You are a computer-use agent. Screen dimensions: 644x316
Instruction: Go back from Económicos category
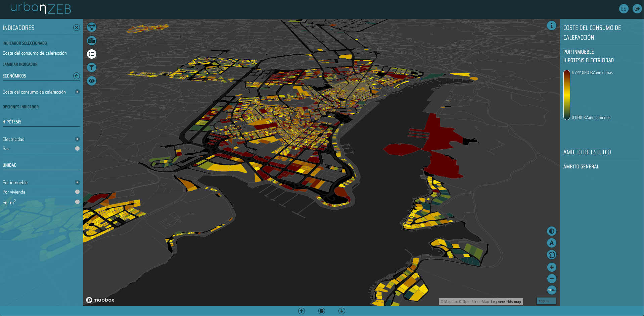pyautogui.click(x=77, y=76)
